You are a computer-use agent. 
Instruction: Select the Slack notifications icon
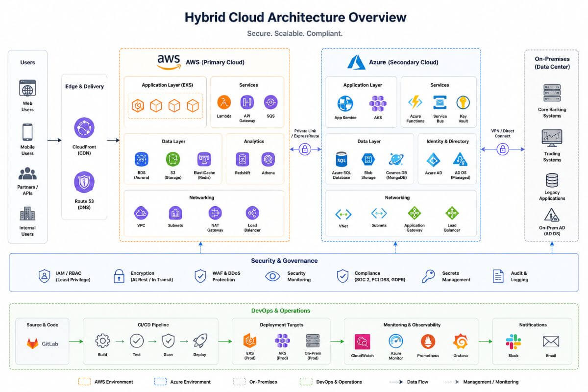click(514, 342)
